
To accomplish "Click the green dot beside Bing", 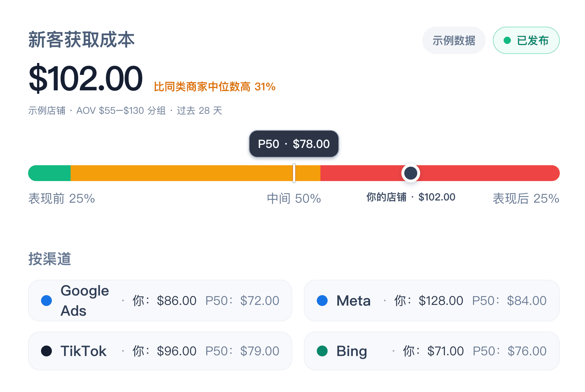I will (x=322, y=351).
